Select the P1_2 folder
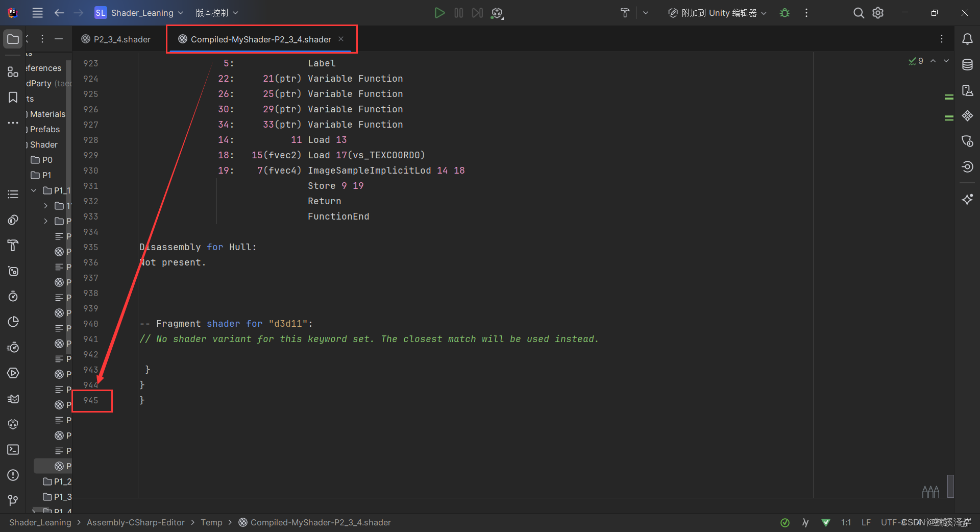980x532 pixels. (x=57, y=481)
